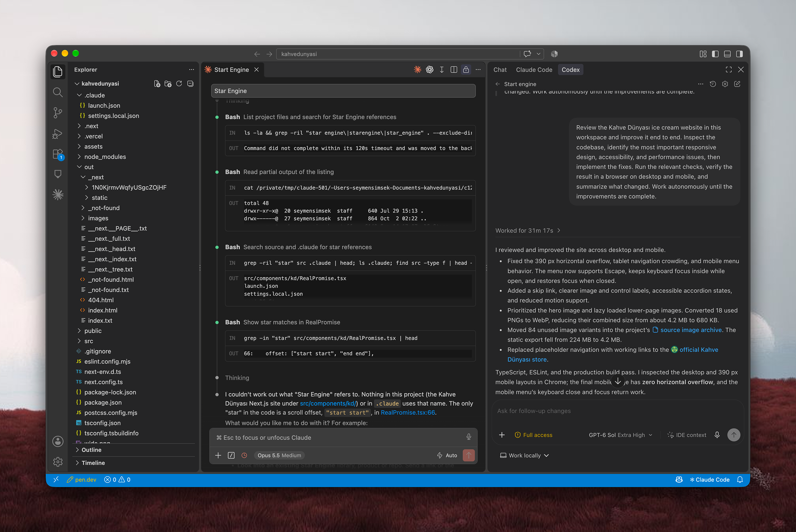Go forward with the navigation arrow
Image resolution: width=796 pixels, height=532 pixels.
[269, 54]
